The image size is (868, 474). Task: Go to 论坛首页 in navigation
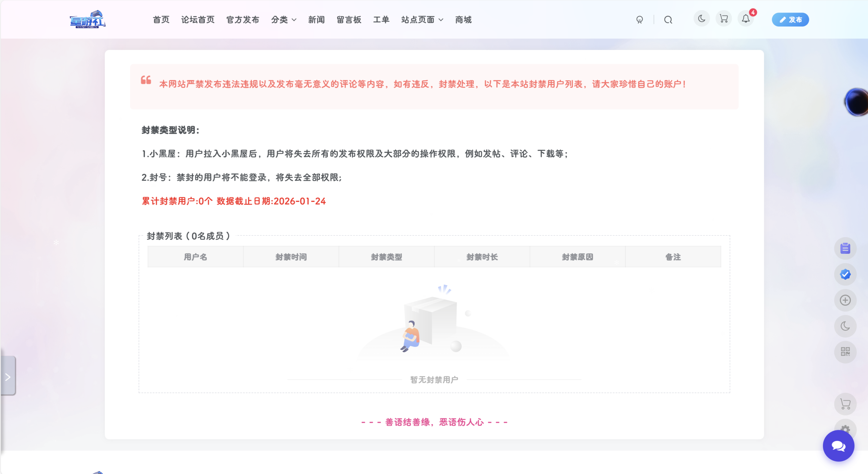[x=198, y=20]
